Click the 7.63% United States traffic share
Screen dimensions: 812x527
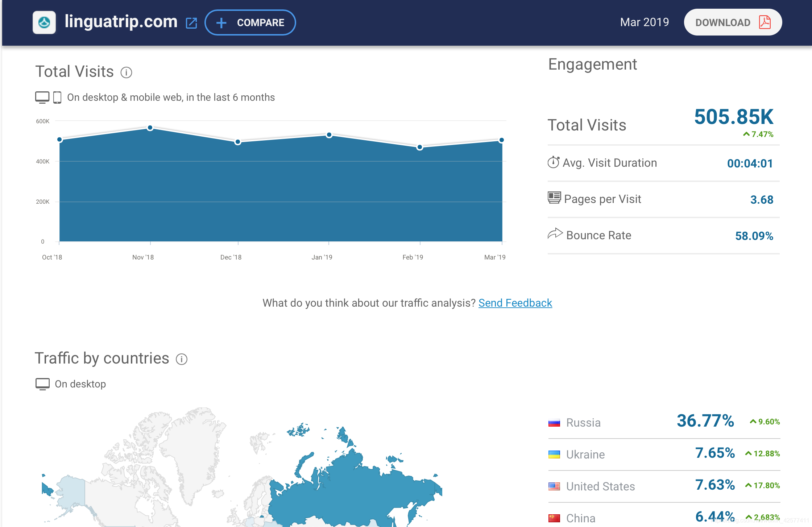(x=715, y=485)
